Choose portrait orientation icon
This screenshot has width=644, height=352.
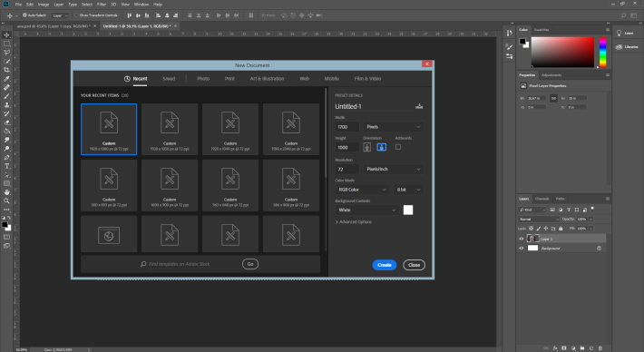pyautogui.click(x=366, y=147)
